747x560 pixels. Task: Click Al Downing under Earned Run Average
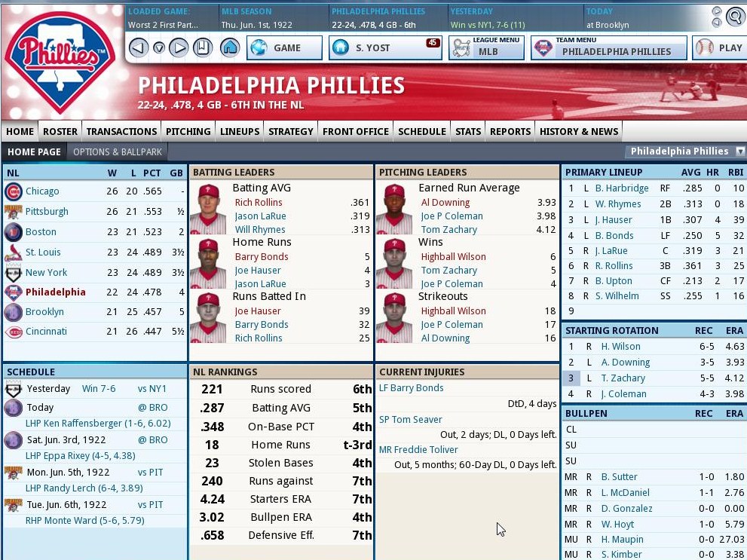[445, 203]
